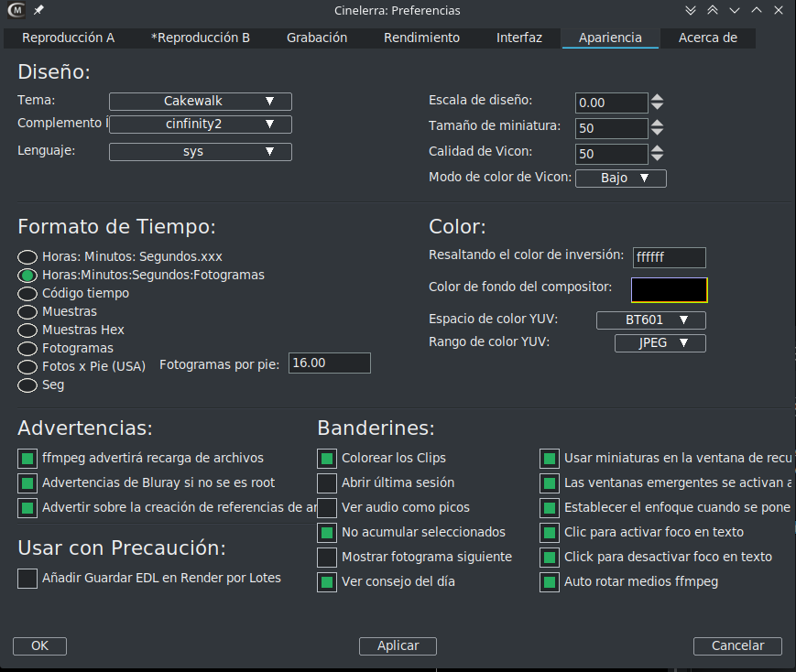Toggle Auto rotar medios ffmpeg
Viewport: 796px width, 672px height.
550,582
